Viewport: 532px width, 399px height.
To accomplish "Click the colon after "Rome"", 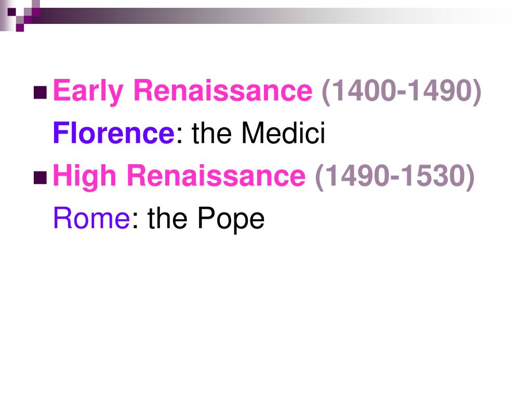I will point(135,221).
